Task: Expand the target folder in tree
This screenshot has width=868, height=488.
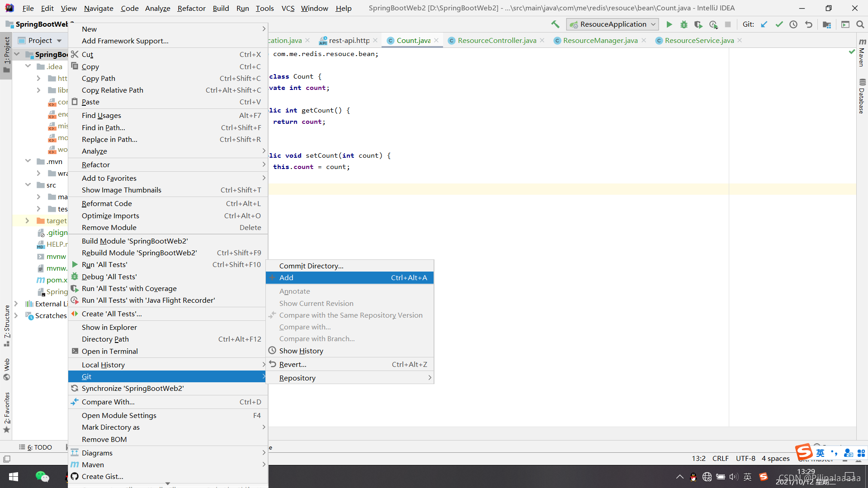Action: [x=27, y=221]
